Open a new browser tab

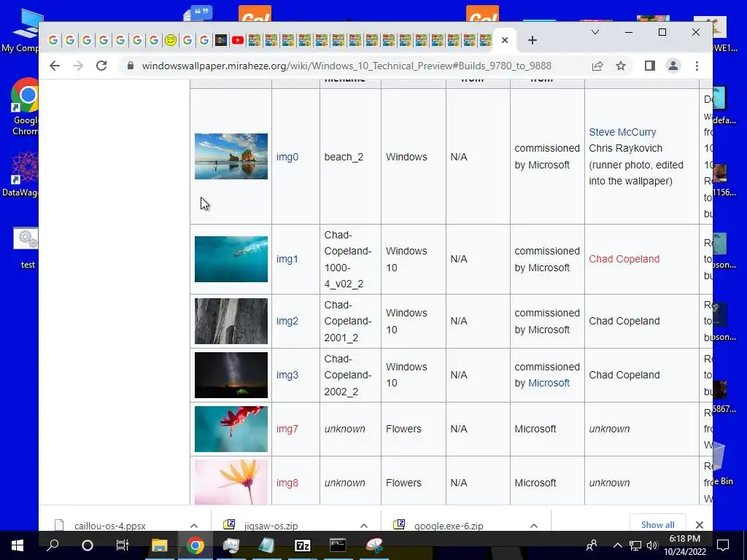click(532, 41)
